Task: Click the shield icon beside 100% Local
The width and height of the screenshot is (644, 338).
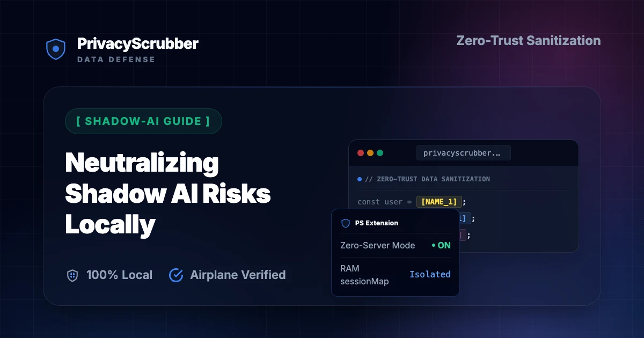Action: point(72,275)
